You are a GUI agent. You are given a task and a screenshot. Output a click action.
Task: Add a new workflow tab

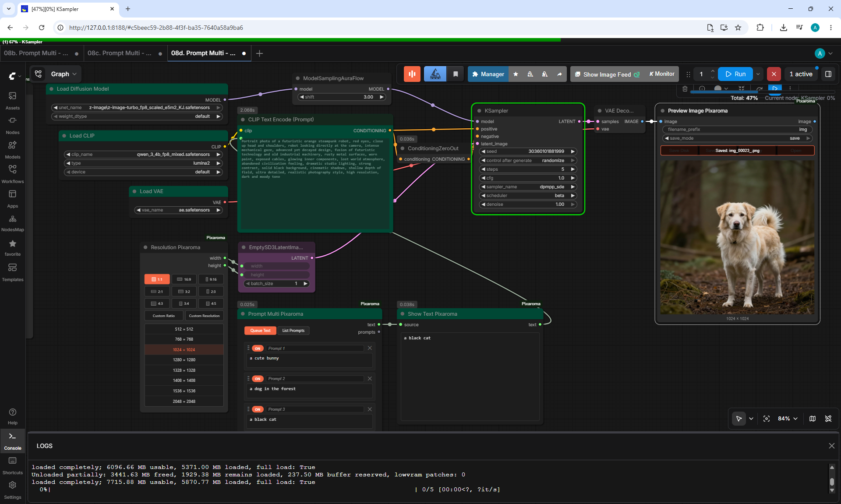[x=259, y=53]
